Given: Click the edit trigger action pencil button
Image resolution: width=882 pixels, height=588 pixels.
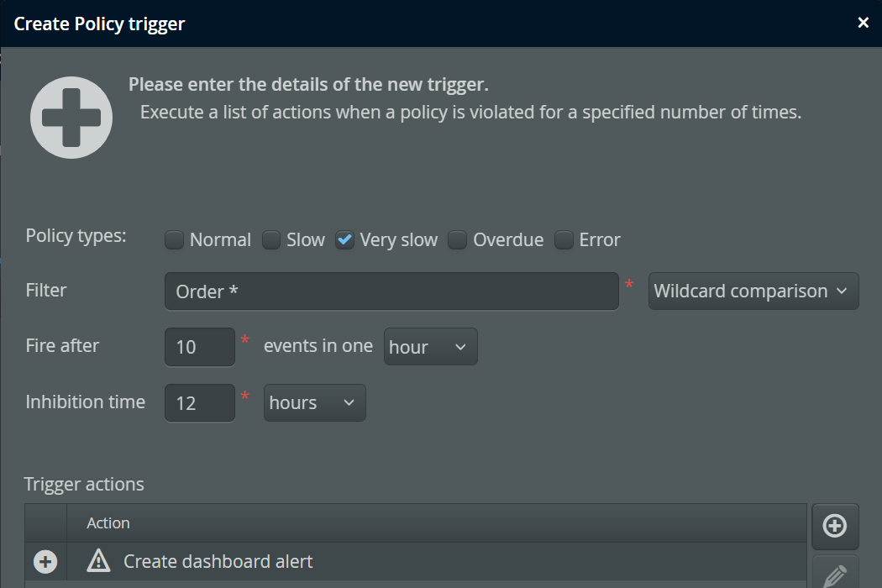Looking at the screenshot, I should [x=834, y=575].
